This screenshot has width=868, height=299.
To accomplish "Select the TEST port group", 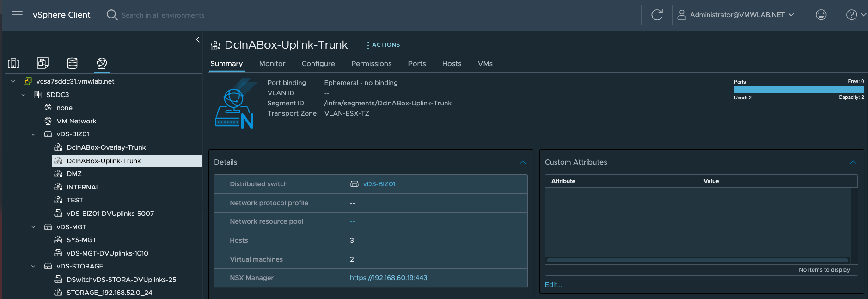I will [x=75, y=200].
